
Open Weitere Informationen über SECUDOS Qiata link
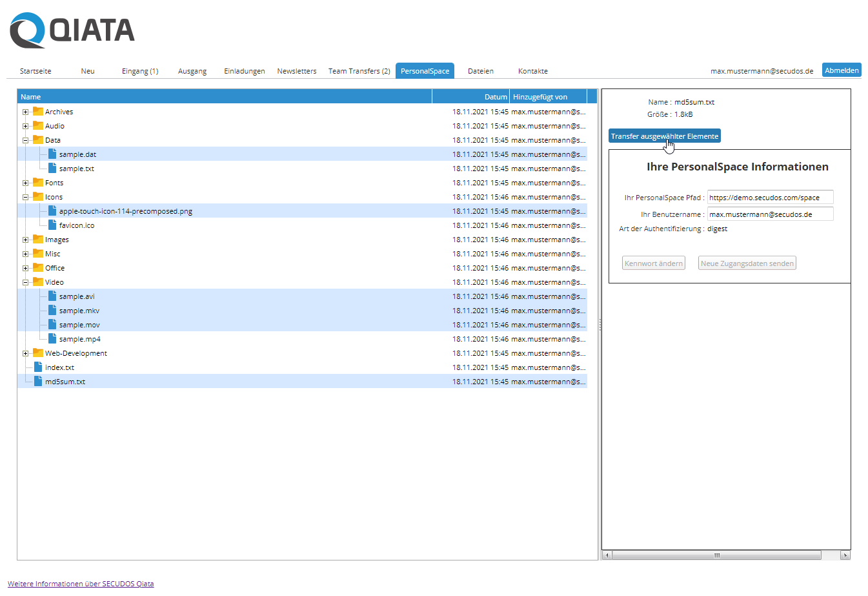click(x=81, y=584)
